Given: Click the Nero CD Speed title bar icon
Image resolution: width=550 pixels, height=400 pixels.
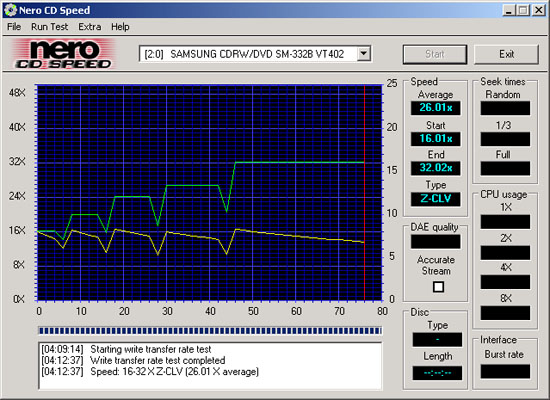Looking at the screenshot, I should tap(10, 10).
